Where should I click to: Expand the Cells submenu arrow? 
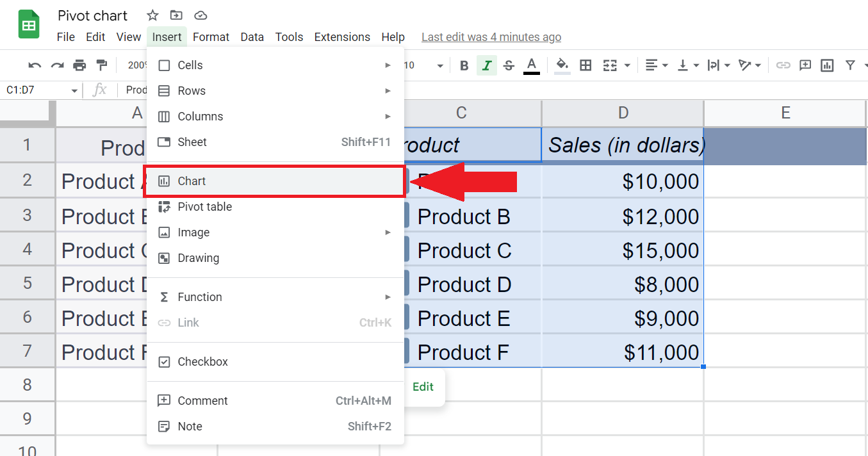point(388,65)
